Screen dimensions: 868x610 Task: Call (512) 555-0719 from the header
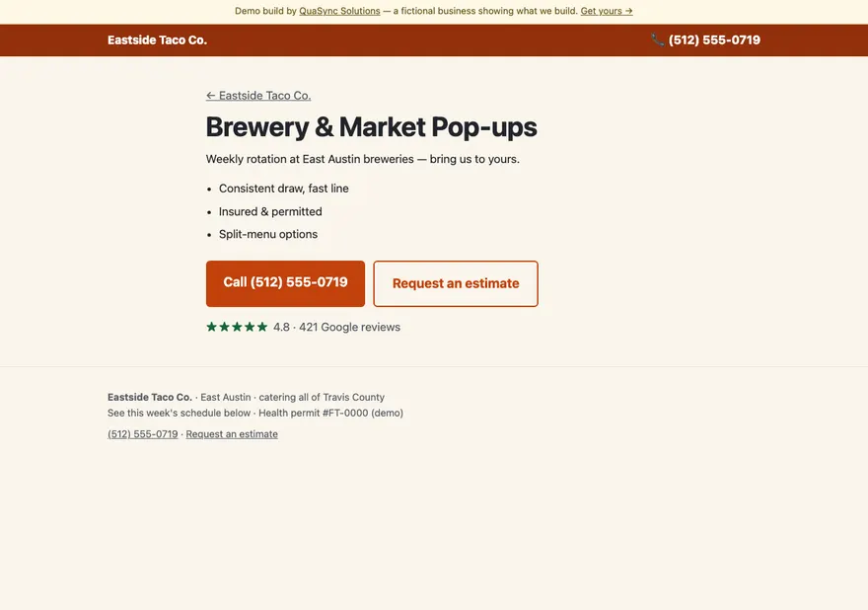[714, 39]
